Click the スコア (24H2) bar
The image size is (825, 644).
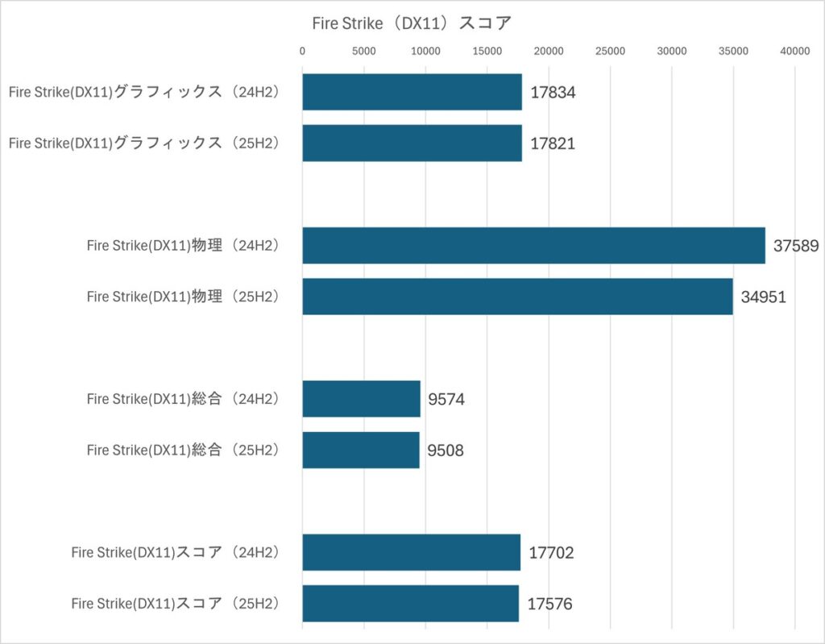[x=411, y=552]
